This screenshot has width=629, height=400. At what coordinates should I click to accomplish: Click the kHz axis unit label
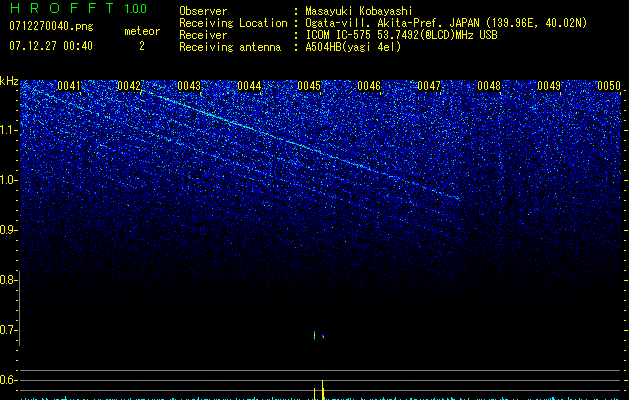(x=9, y=81)
